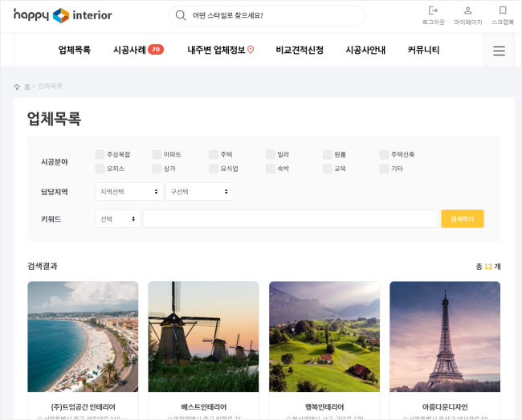
Task: Open the hamburger menu icon
Action: 499,51
